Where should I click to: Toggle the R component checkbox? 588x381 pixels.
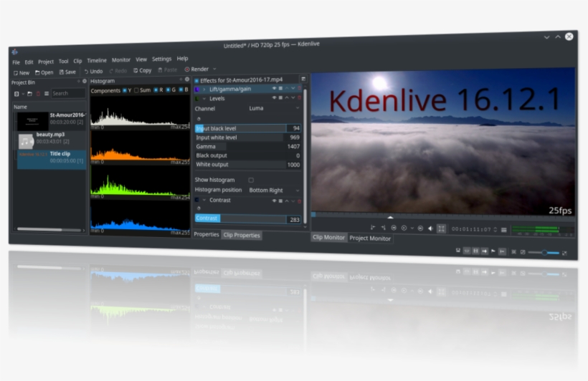coord(156,90)
